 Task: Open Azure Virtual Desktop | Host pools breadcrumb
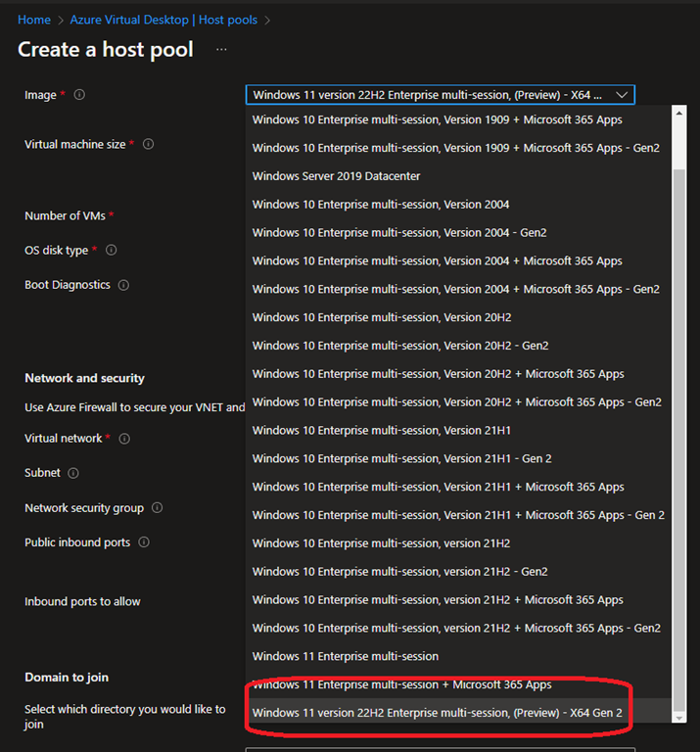(x=166, y=20)
